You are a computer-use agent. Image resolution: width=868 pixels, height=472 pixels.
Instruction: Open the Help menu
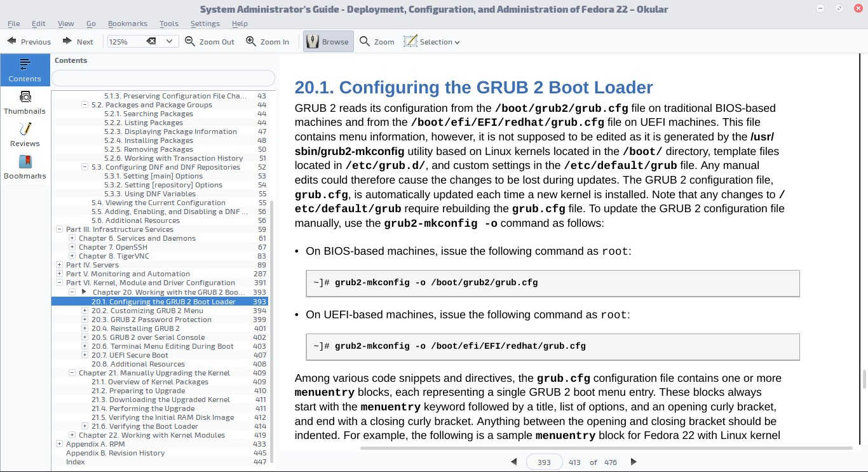pos(240,24)
